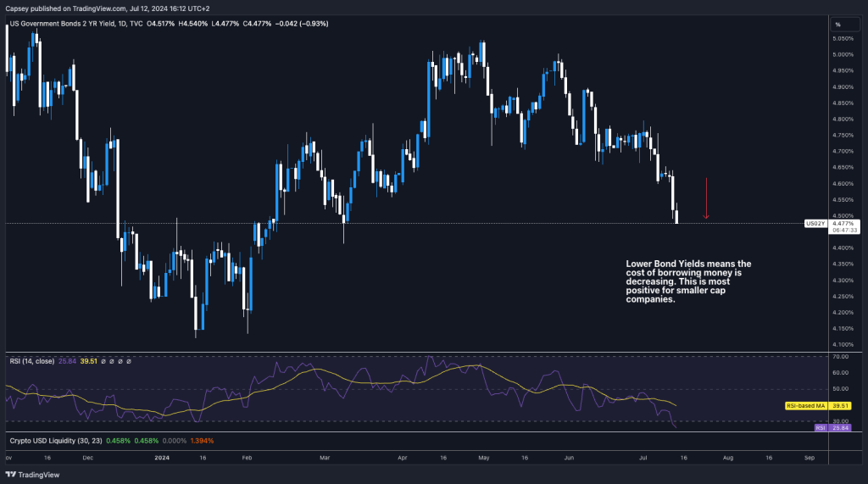Click the purple RSI value tag
Image resolution: width=868 pixels, height=484 pixels.
(821, 428)
